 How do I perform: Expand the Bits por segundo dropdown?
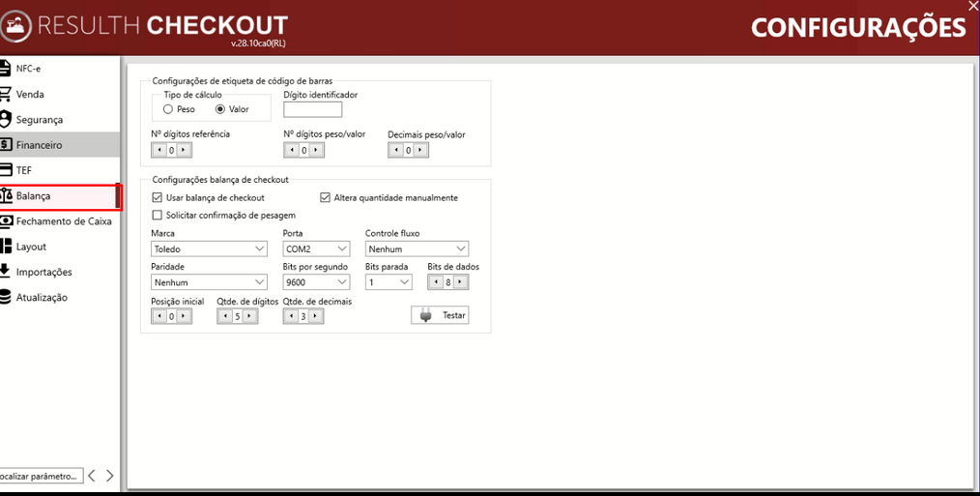tap(316, 282)
